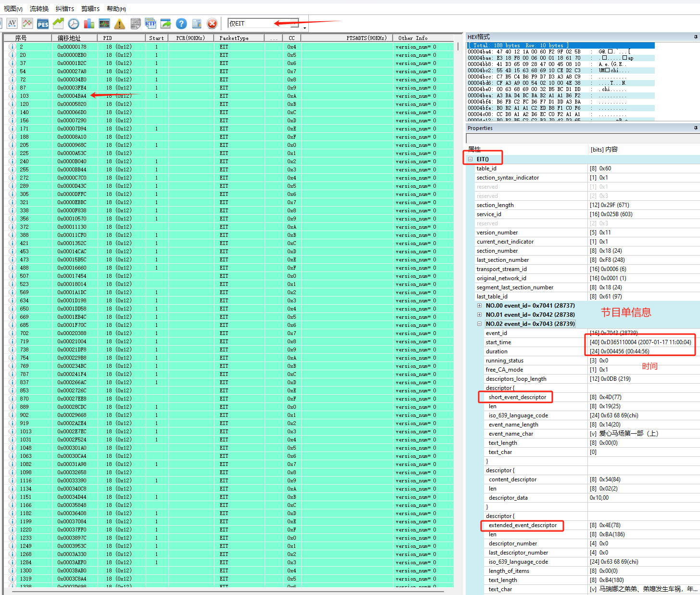Open the 视图(V) menu
700x595 pixels.
tap(13, 9)
